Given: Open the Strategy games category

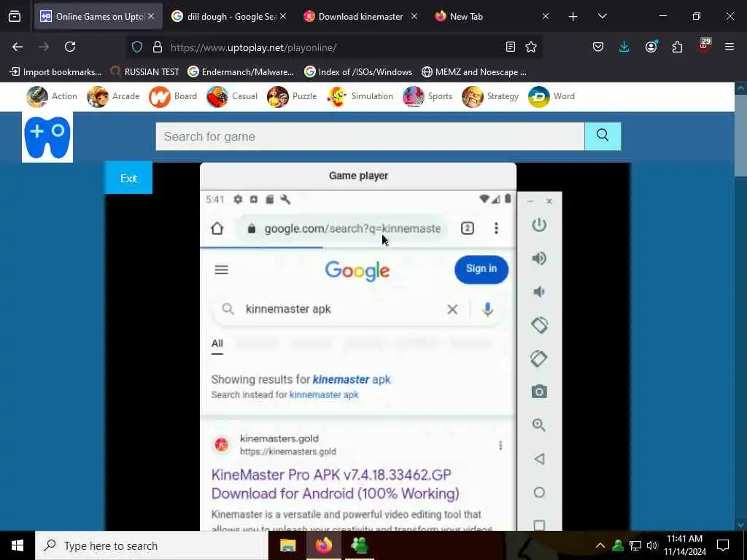Looking at the screenshot, I should click(490, 97).
